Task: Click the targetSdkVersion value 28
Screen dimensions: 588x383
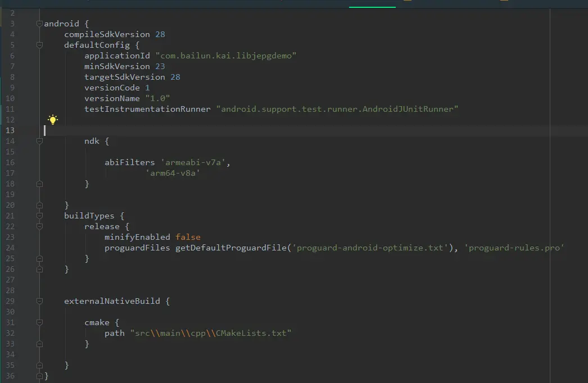Action: [175, 77]
